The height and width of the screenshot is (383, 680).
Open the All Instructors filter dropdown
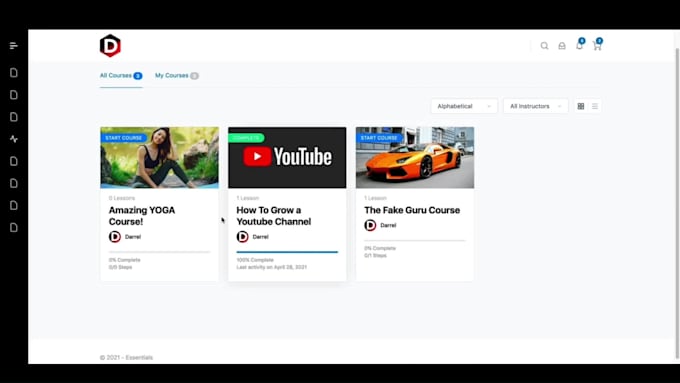click(x=536, y=106)
